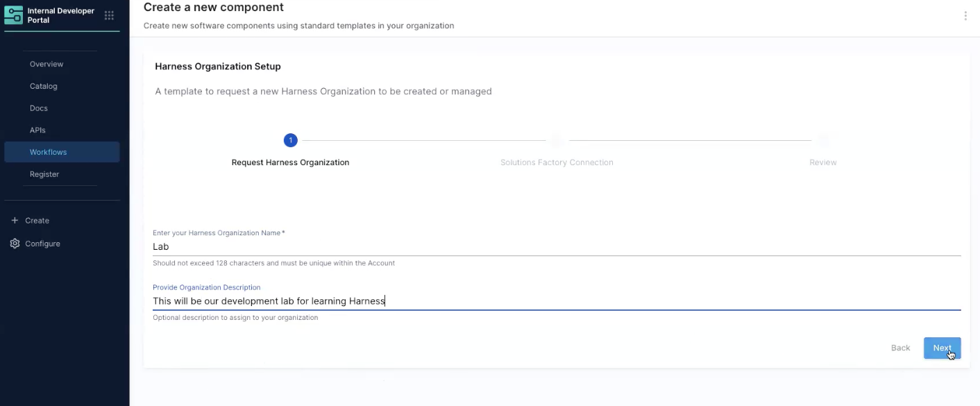Select Workflows in the sidebar
The height and width of the screenshot is (406, 980).
tap(48, 152)
